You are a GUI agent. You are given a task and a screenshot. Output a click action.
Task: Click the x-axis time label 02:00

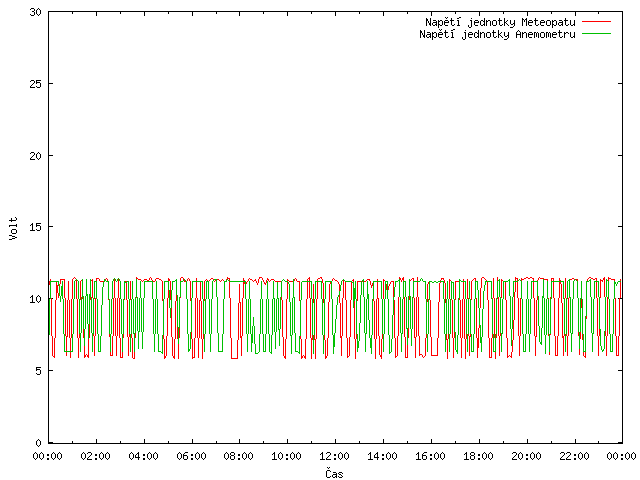(96, 456)
